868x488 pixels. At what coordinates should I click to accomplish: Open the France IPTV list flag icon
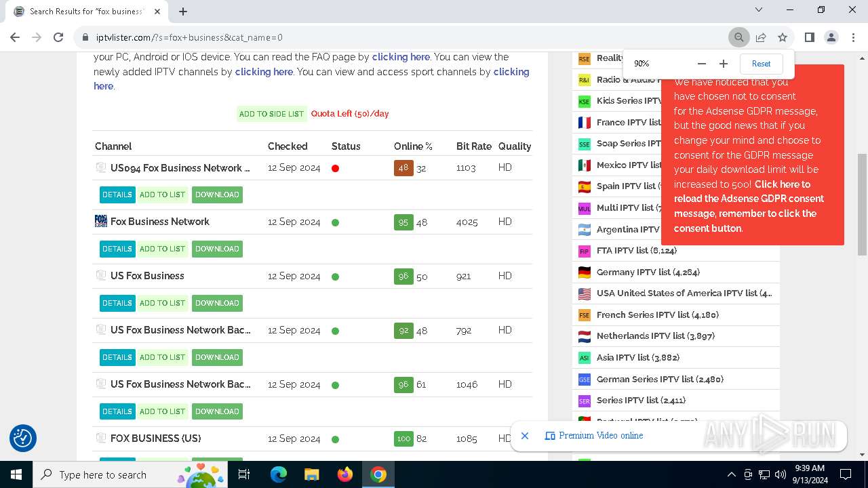pos(585,123)
